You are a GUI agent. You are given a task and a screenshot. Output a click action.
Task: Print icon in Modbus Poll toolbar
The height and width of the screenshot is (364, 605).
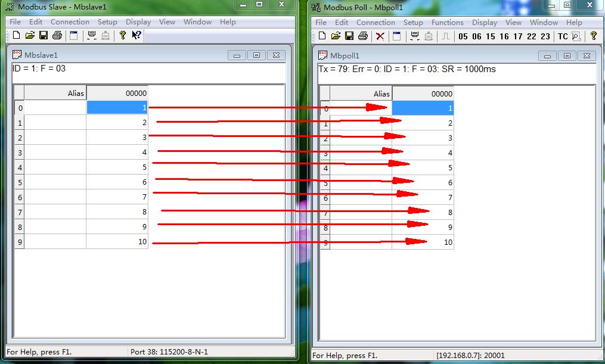363,36
